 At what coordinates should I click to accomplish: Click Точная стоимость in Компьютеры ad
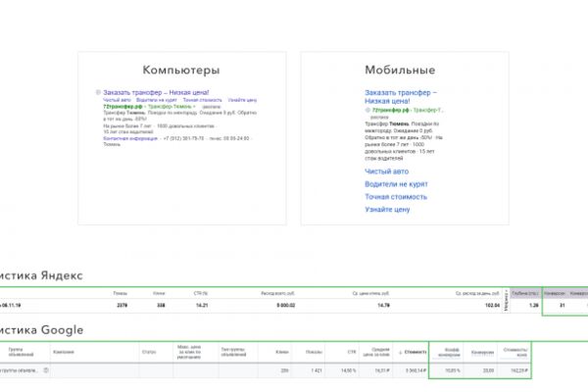coord(202,100)
